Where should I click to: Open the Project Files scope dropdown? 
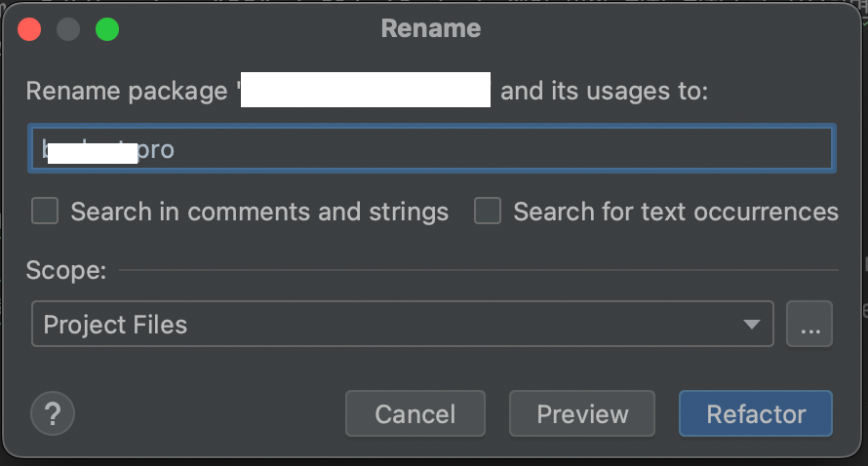tap(390, 325)
